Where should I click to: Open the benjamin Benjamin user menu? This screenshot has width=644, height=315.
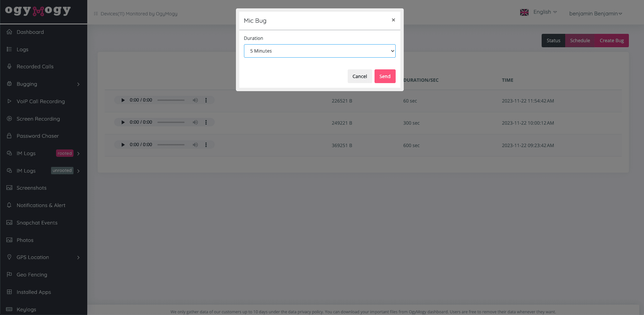tap(596, 13)
